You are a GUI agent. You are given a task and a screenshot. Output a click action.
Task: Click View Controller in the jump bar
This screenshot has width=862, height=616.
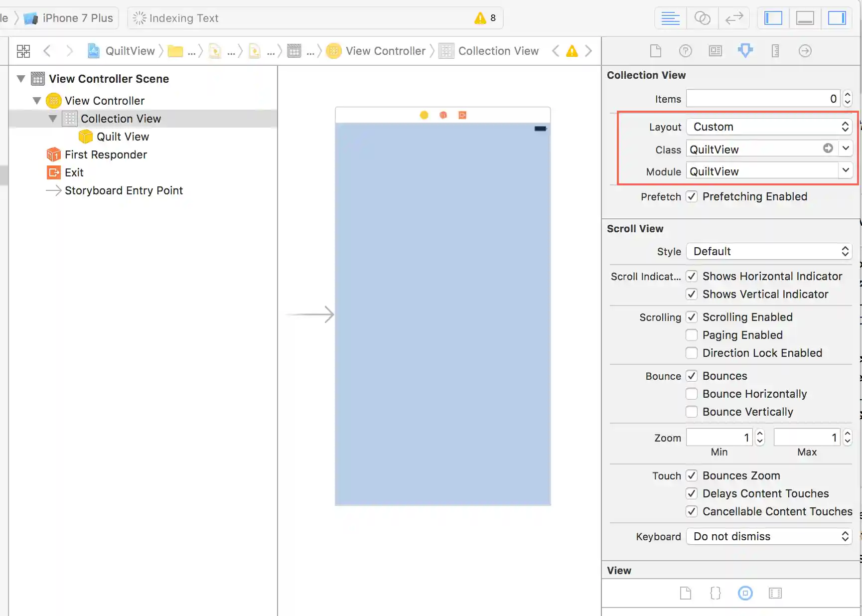click(x=385, y=51)
